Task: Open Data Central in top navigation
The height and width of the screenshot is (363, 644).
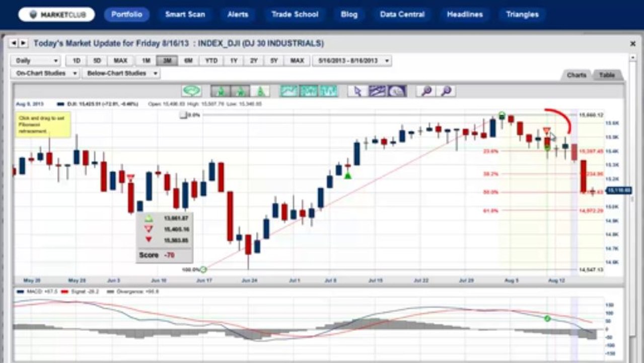Action: 402,15
